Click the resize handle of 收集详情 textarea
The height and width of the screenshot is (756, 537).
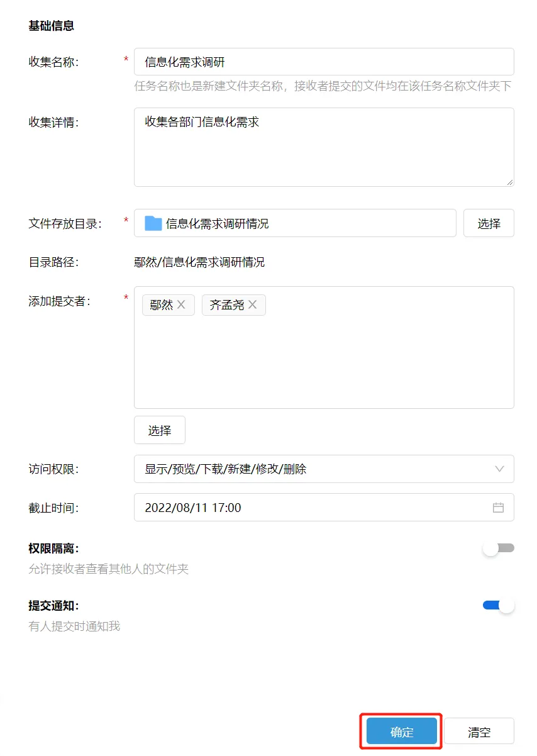pyautogui.click(x=509, y=182)
